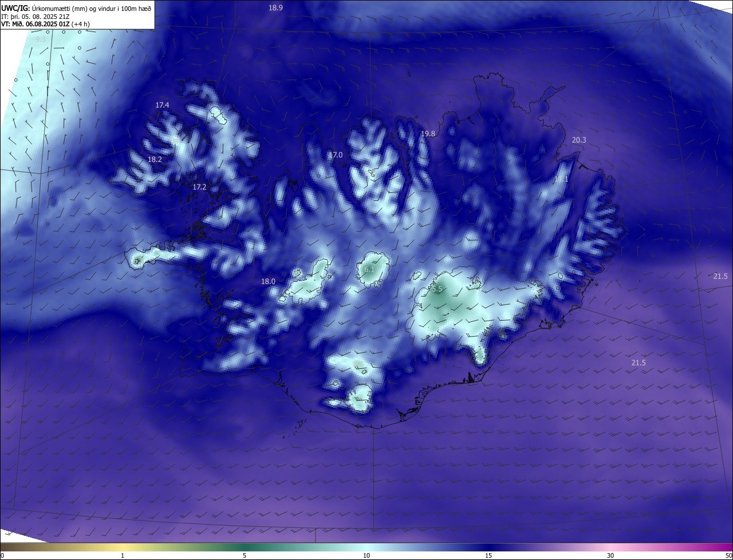Click the legend label 15
This screenshot has width=733, height=560.
[x=488, y=555]
